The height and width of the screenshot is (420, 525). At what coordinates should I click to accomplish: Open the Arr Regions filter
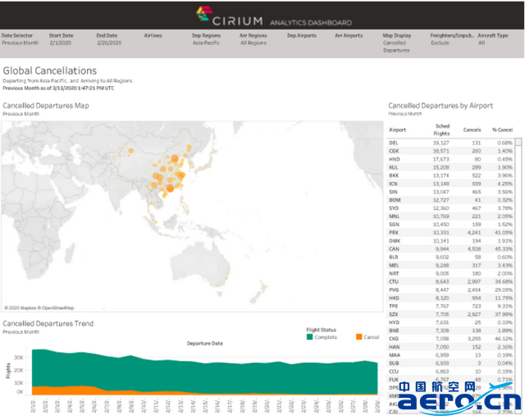253,39
